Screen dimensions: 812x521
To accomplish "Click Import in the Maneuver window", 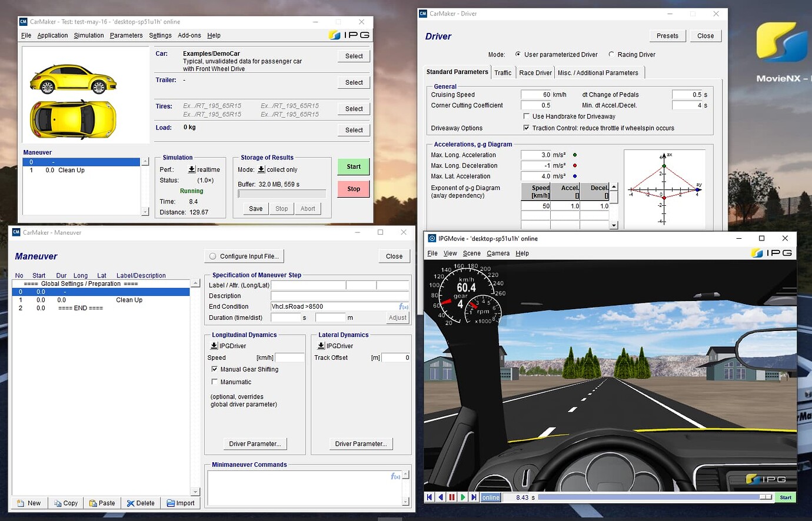I will (x=181, y=503).
